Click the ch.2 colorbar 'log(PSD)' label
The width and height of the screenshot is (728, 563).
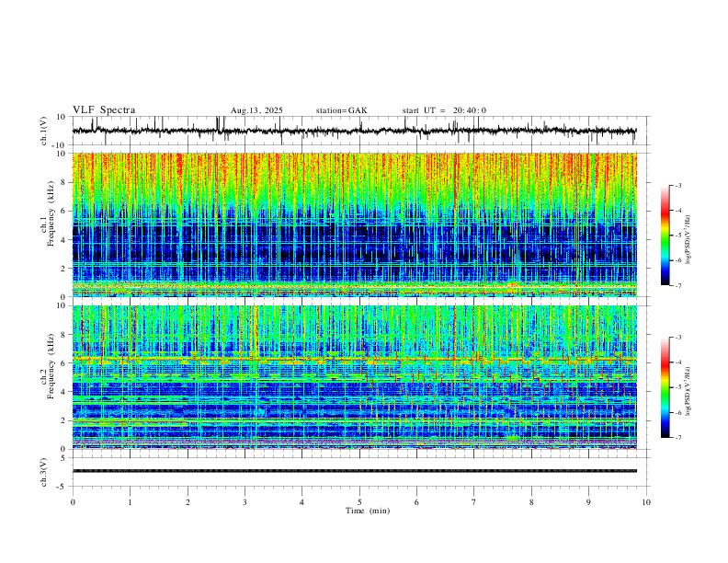[689, 391]
